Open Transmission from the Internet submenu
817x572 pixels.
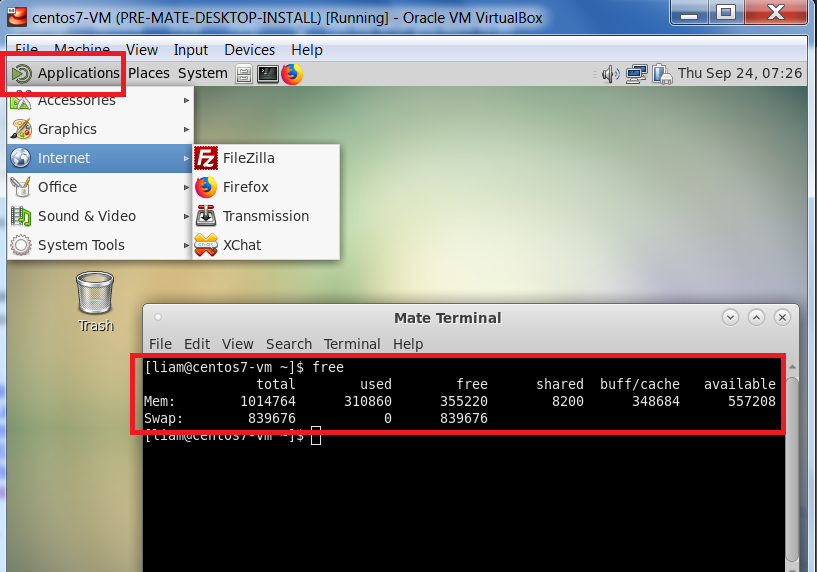coord(265,216)
